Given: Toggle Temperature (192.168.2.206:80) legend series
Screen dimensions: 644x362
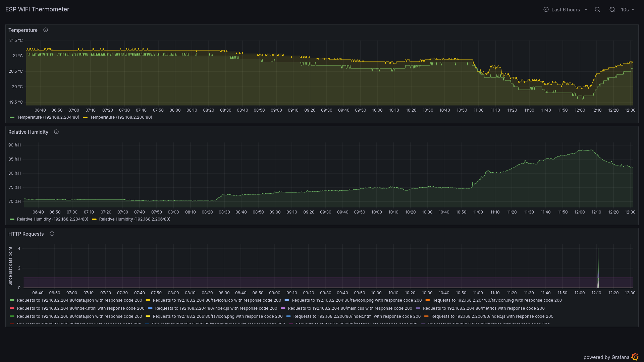Looking at the screenshot, I should (121, 117).
